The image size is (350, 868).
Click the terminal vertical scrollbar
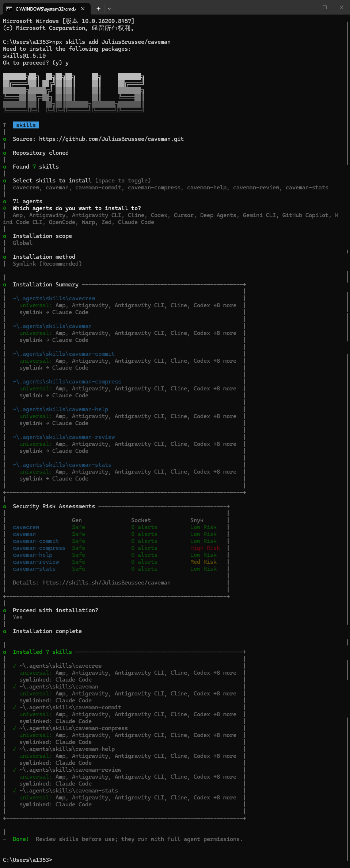click(x=347, y=441)
